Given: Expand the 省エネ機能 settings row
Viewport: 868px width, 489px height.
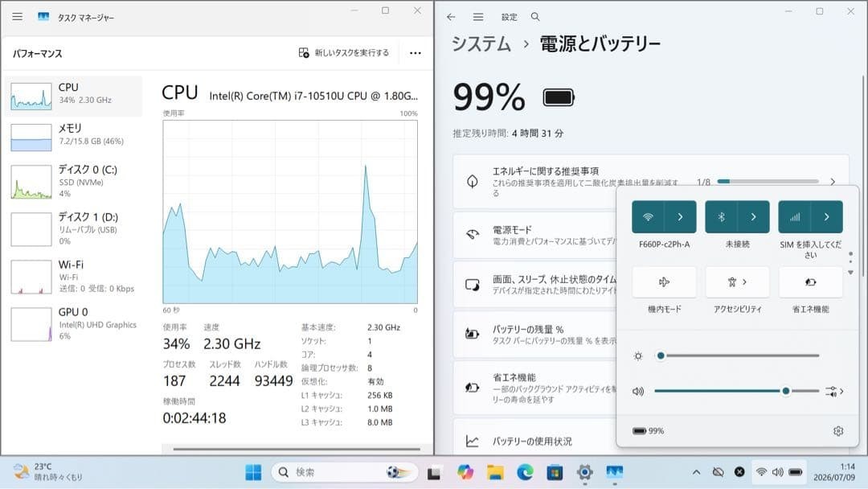Looking at the screenshot, I should pyautogui.click(x=534, y=388).
